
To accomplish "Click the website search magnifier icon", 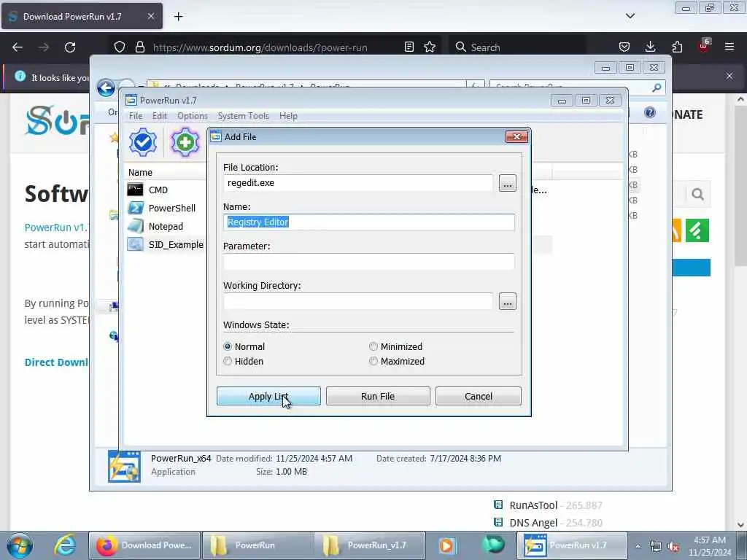I will pos(698,194).
